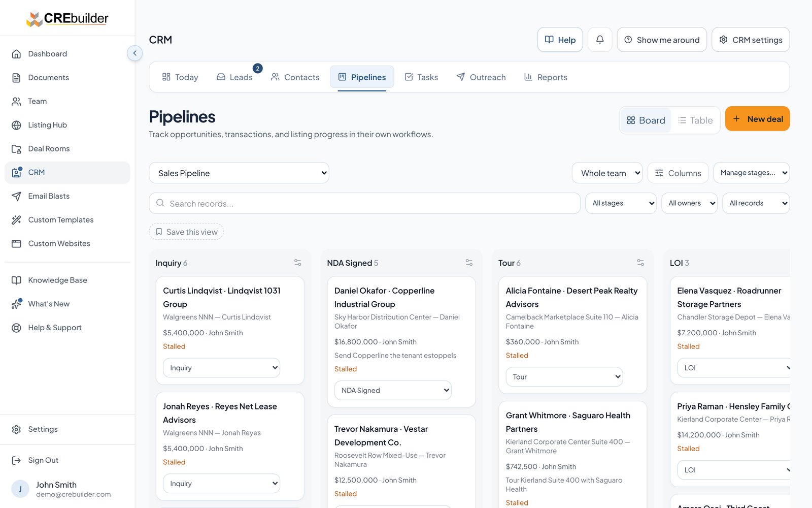
Task: Click Save this view
Action: (x=186, y=232)
